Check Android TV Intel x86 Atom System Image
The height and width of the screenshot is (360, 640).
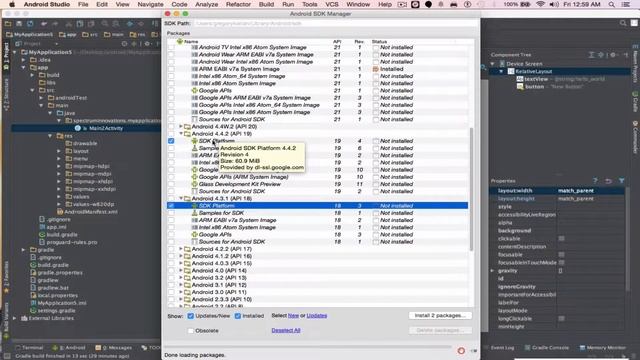(x=171, y=47)
